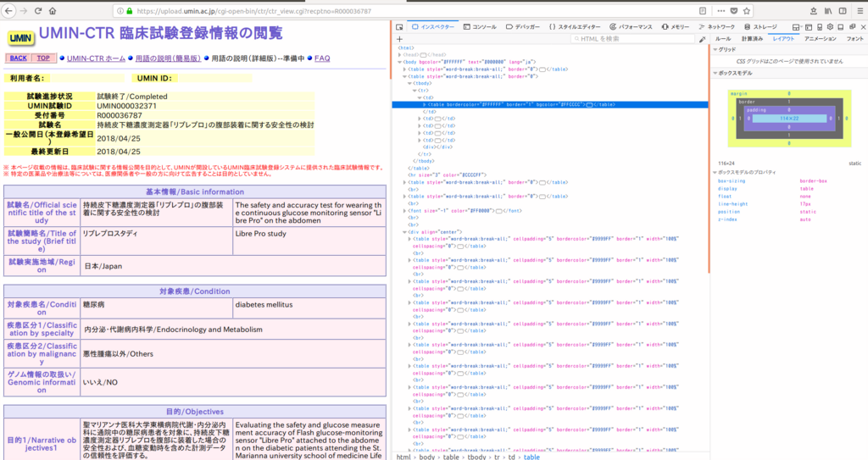This screenshot has height=460, width=868.
Task: Select the フォント sidebar tab
Action: [854, 39]
